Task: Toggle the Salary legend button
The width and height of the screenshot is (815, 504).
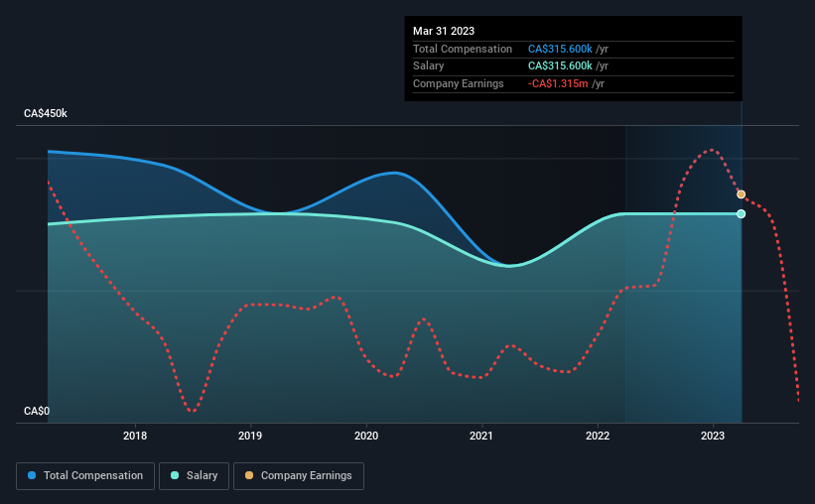Action: 194,476
